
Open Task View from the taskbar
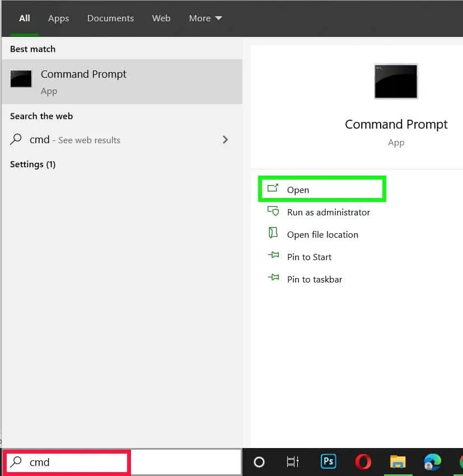coord(292,462)
